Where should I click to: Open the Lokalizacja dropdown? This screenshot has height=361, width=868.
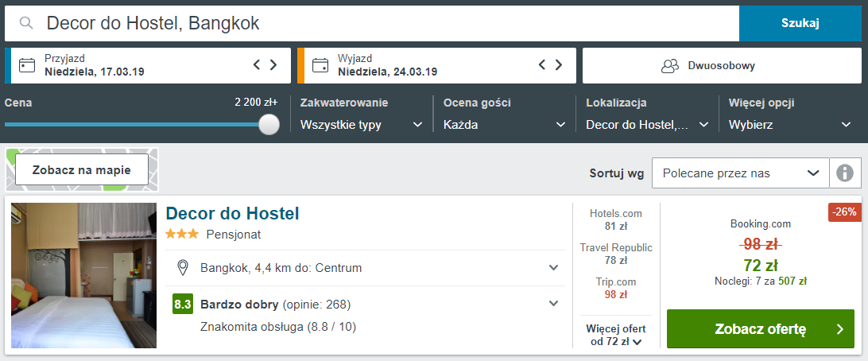point(648,125)
